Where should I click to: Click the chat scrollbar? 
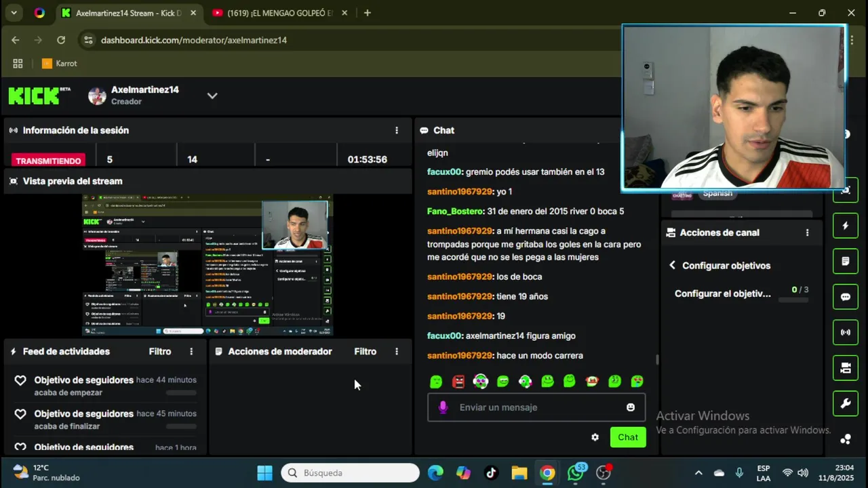click(x=656, y=360)
